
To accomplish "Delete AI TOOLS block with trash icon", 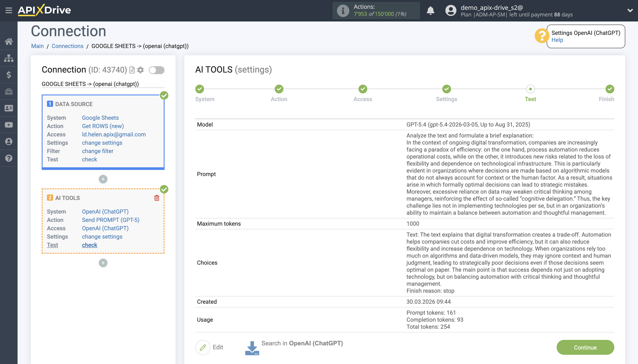I will click(157, 198).
